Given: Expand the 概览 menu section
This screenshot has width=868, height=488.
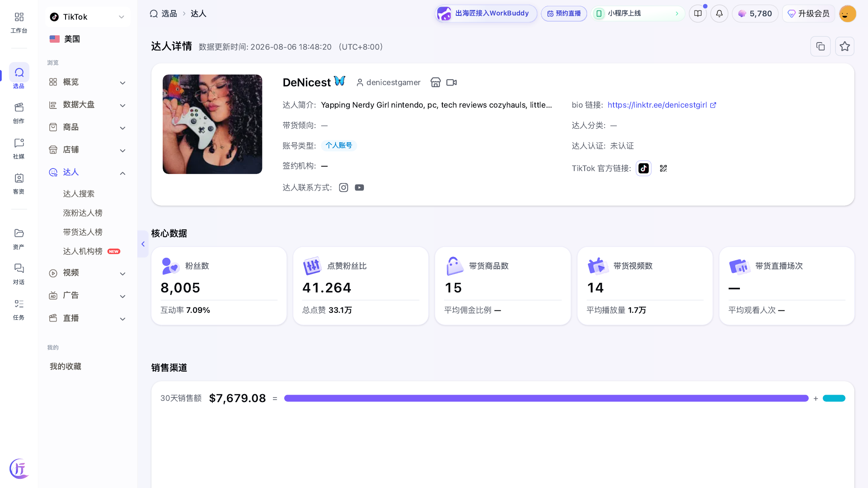Looking at the screenshot, I should (88, 82).
